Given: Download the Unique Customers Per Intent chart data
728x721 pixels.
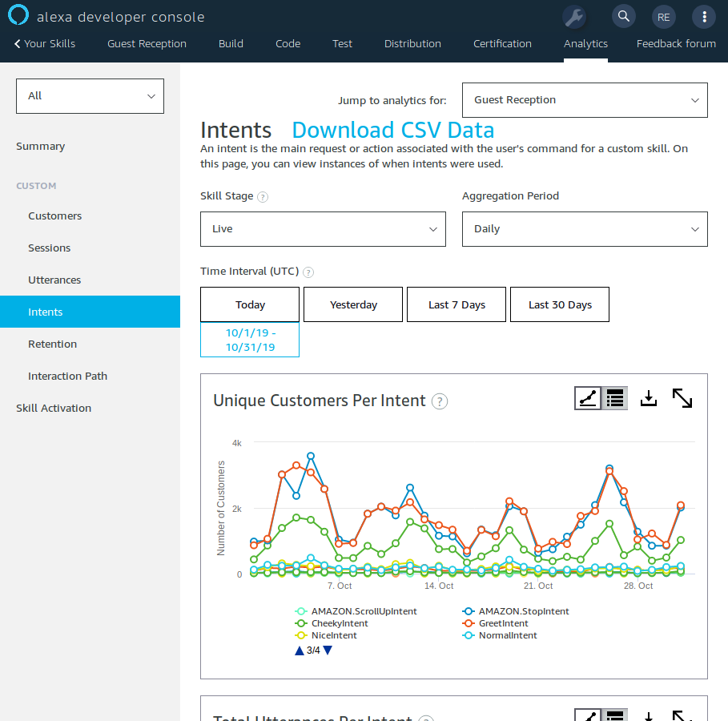Looking at the screenshot, I should (x=649, y=397).
